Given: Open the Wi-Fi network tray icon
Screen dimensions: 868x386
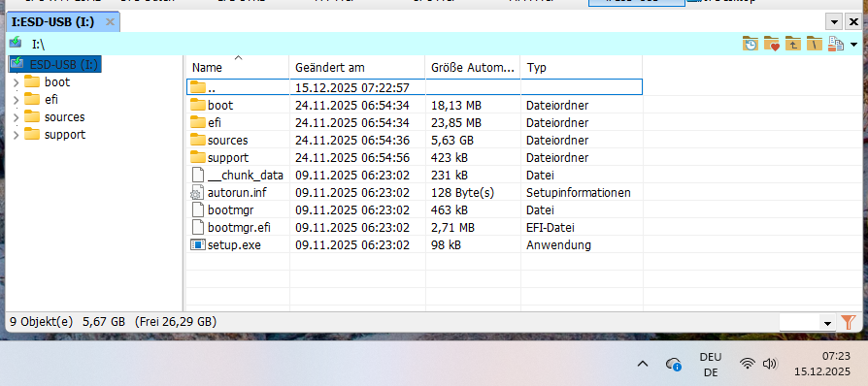Looking at the screenshot, I should click(x=748, y=364).
